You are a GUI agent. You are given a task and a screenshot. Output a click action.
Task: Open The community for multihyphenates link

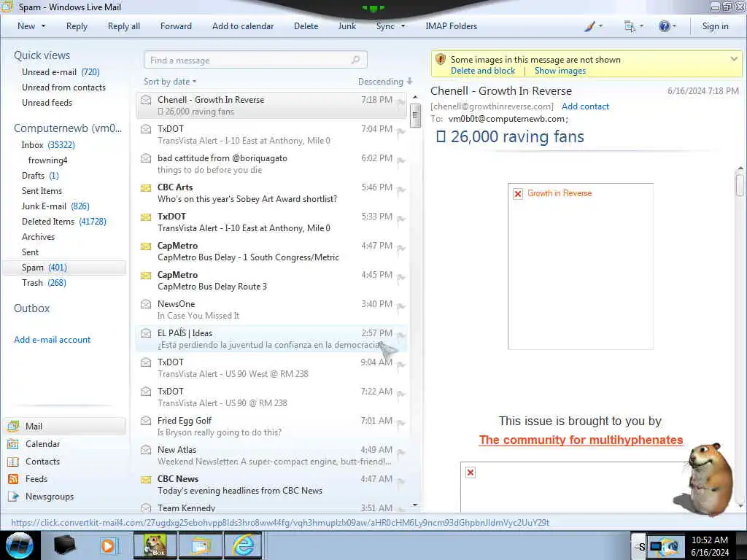point(581,440)
